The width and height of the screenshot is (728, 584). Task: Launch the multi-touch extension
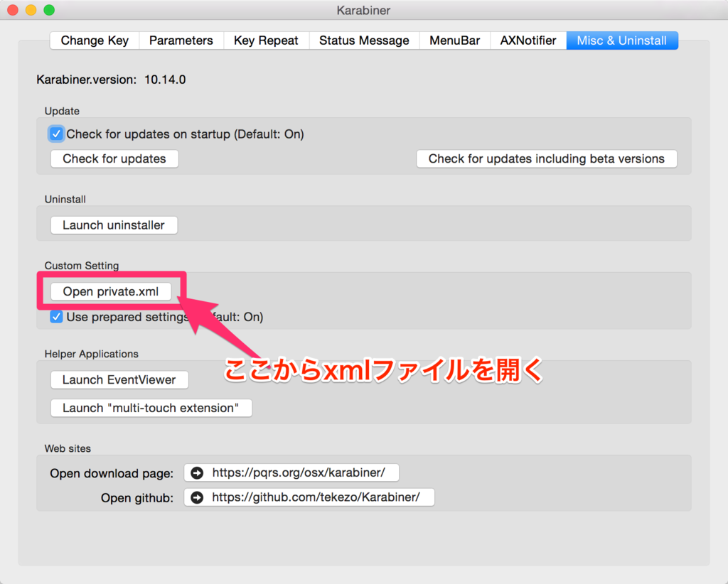click(x=151, y=408)
